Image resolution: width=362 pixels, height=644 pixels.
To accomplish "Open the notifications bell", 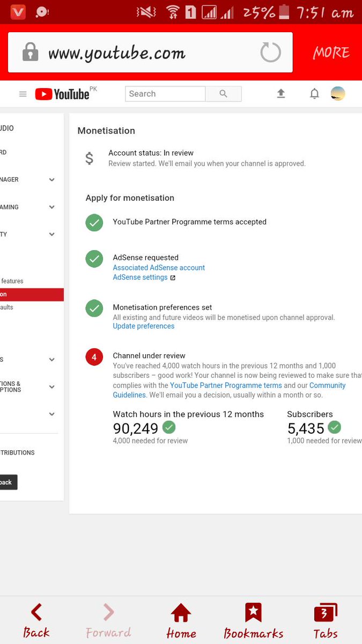I will [314, 94].
